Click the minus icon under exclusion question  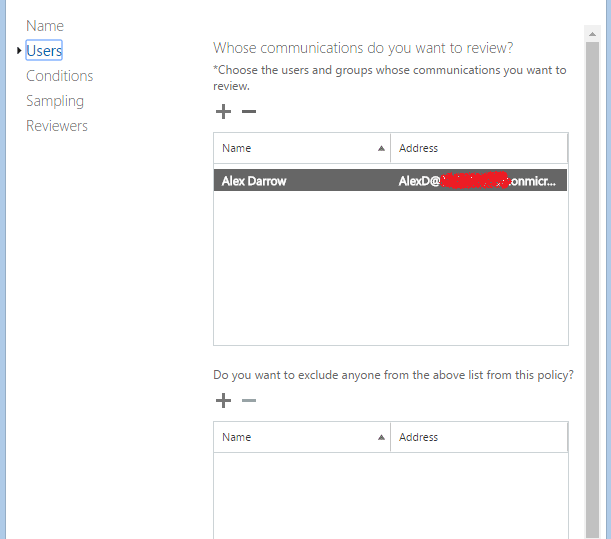[249, 400]
